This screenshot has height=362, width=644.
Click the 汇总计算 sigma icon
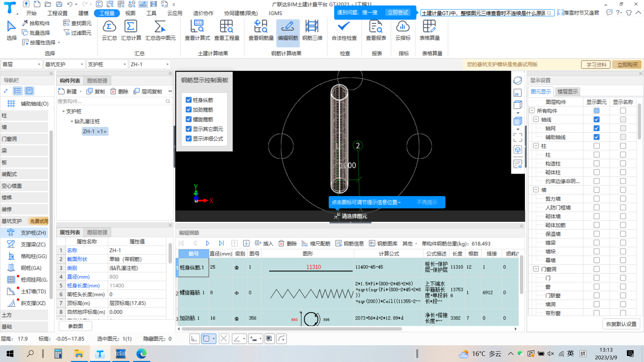(131, 30)
